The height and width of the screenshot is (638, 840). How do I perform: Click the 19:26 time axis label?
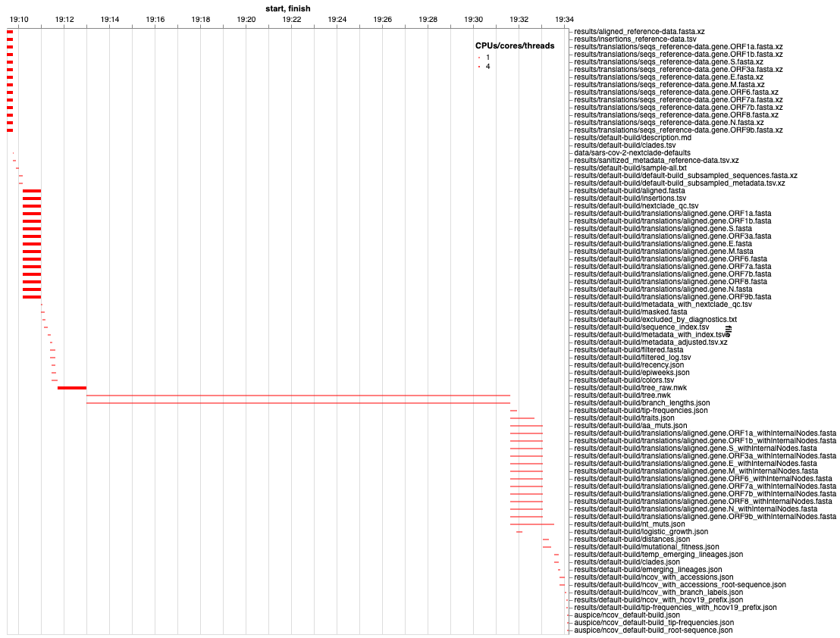[383, 19]
